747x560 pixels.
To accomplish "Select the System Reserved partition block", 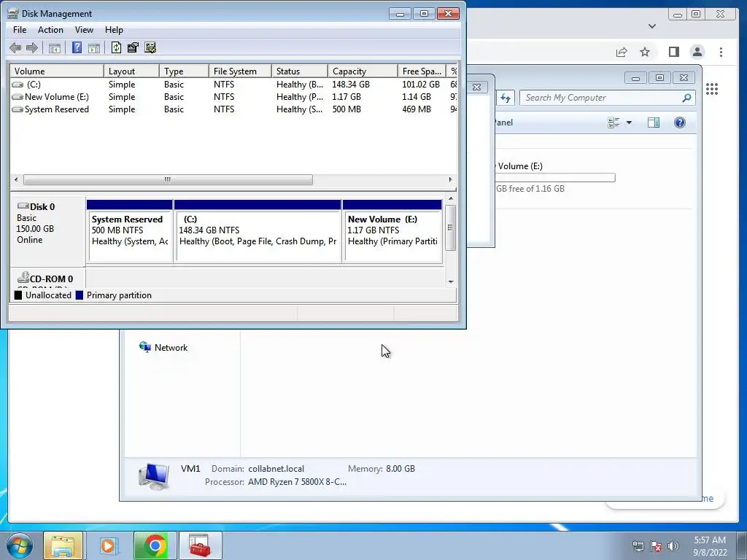I will [x=130, y=231].
